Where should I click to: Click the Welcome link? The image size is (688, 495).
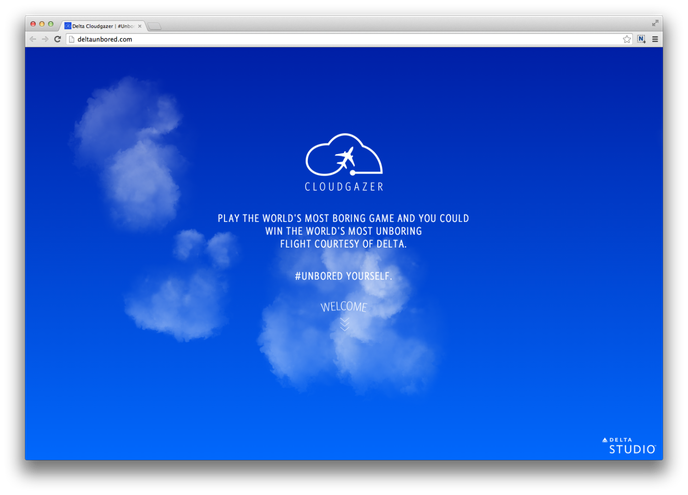coord(344,306)
